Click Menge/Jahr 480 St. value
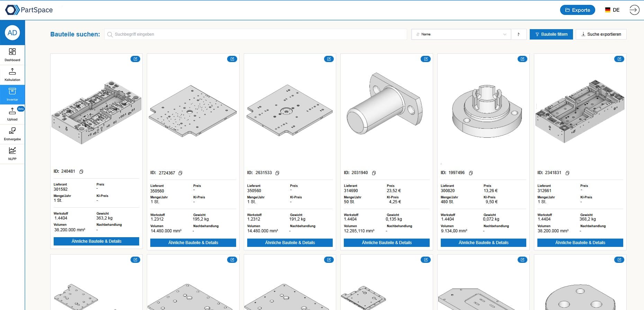This screenshot has height=310, width=644. [447, 202]
